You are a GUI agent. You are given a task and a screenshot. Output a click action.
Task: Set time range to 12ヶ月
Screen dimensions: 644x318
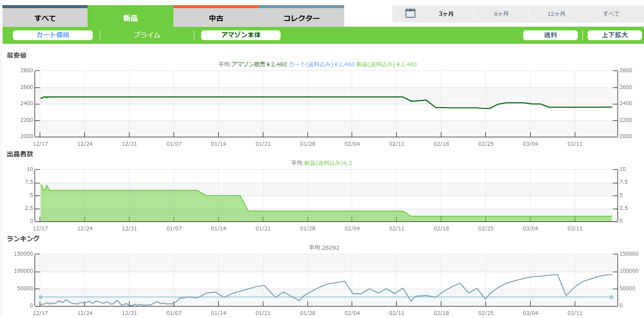tap(556, 14)
